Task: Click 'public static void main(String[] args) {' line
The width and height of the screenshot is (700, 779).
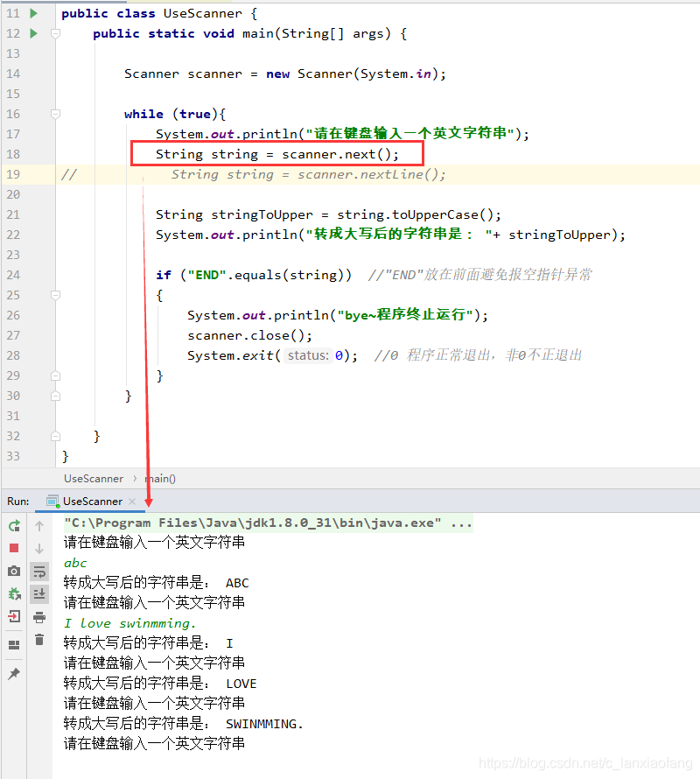Action: (x=250, y=33)
